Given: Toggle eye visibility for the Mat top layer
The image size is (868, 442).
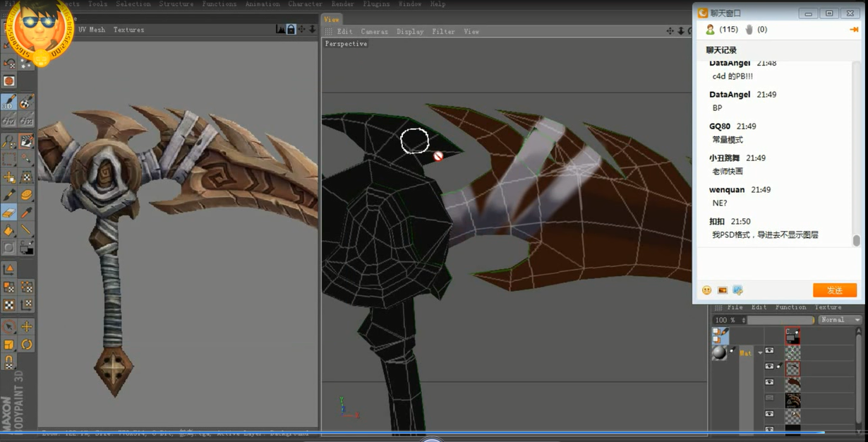Looking at the screenshot, I should [x=769, y=351].
